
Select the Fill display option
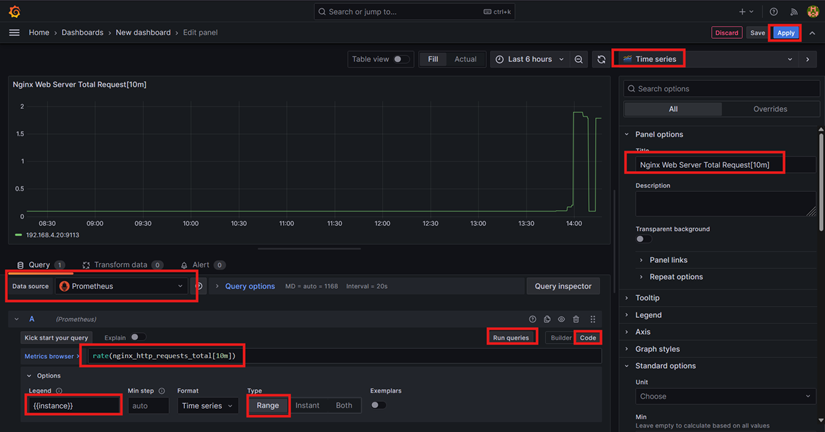coord(433,59)
